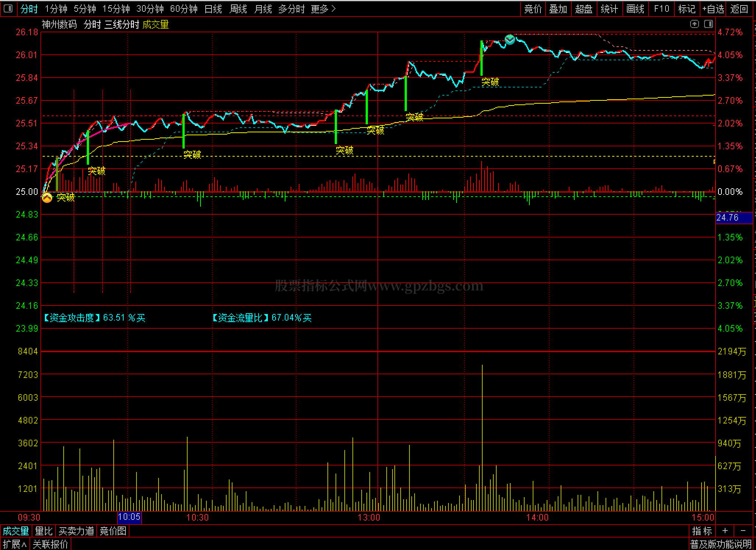The image size is (756, 550).
Task: Click the orange arrow marker at 25.00
Action: 47,198
